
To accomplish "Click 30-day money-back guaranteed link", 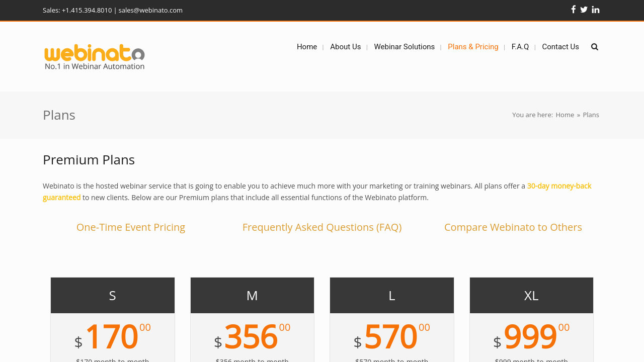I will point(558,186).
